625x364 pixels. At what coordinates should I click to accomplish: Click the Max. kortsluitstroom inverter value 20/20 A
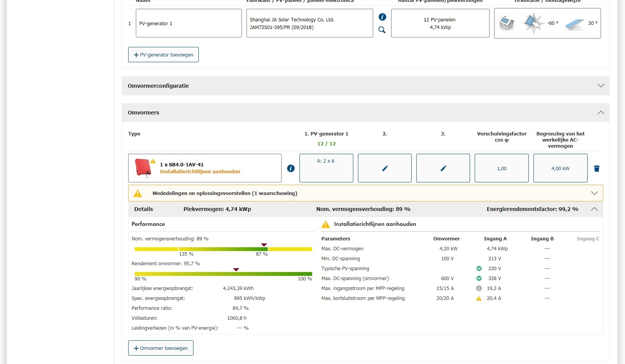click(445, 298)
